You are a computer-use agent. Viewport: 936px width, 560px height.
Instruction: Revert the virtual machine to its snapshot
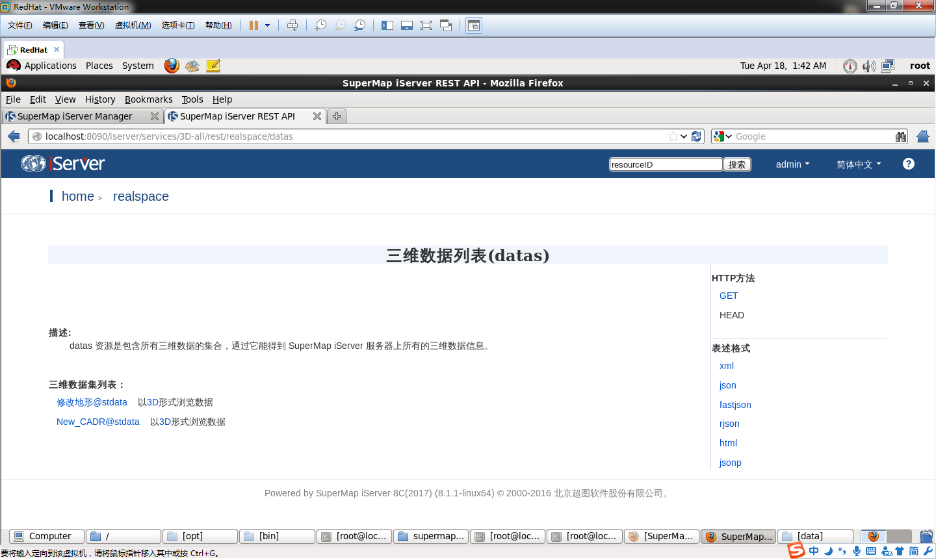coord(340,25)
